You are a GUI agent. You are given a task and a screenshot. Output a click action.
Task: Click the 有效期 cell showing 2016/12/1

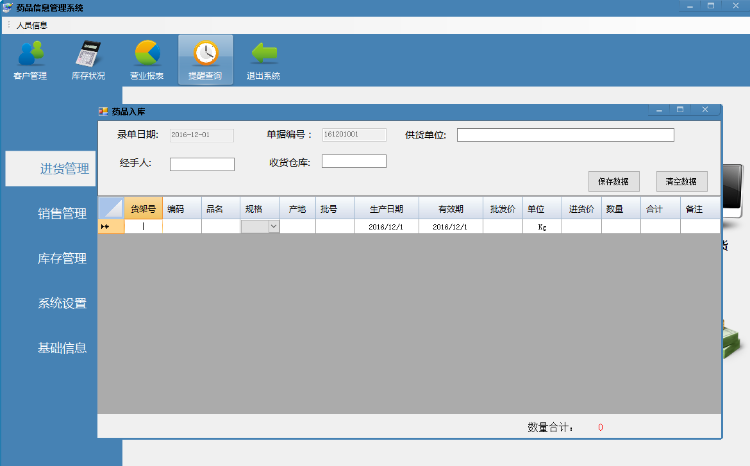click(x=451, y=226)
